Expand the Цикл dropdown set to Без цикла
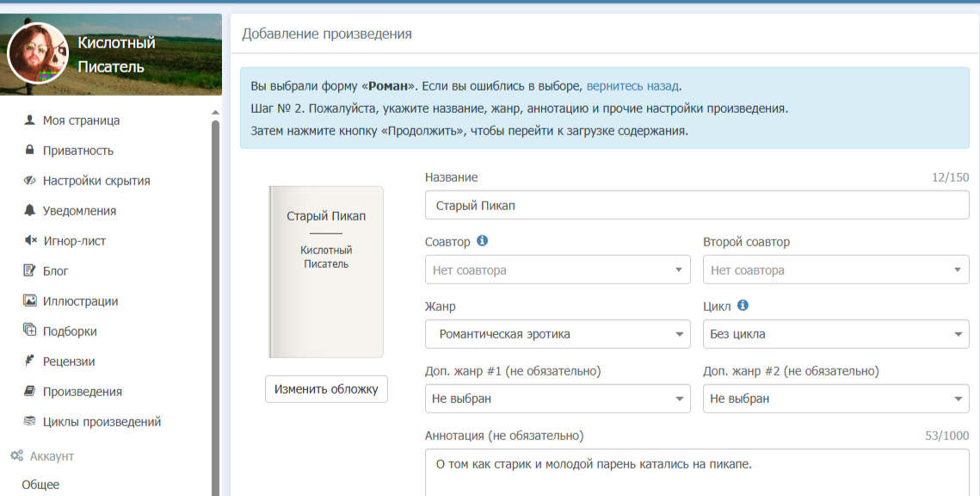The image size is (980, 496). tap(835, 334)
